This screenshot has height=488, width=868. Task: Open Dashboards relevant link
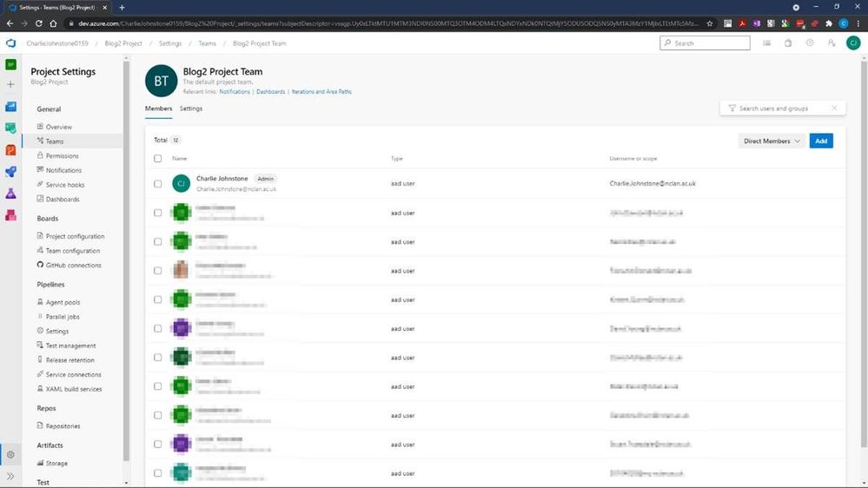(271, 92)
